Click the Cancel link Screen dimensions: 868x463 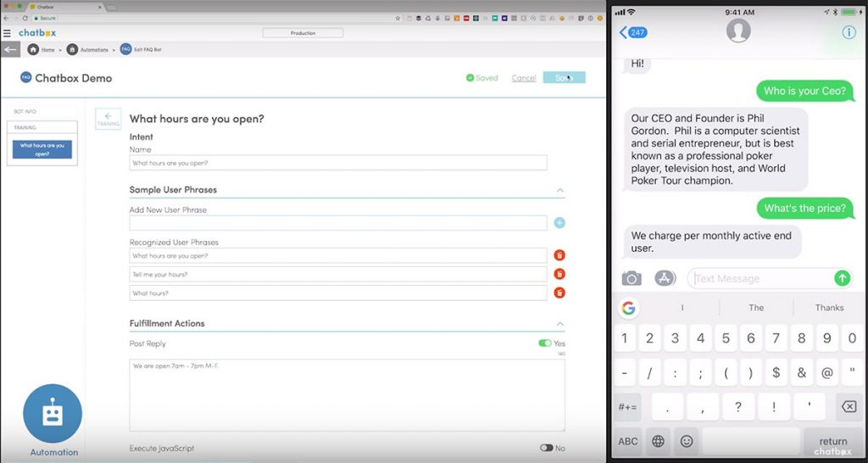524,78
